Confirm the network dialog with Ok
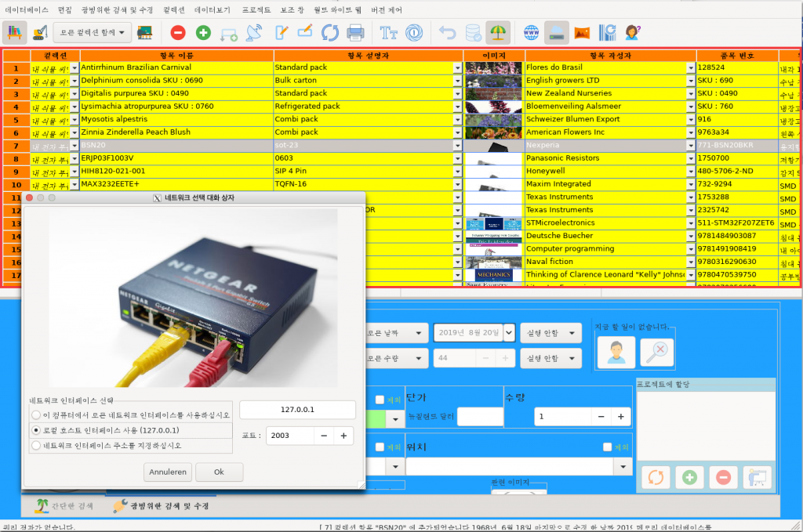Screen dimensions: 803x532 pyautogui.click(x=220, y=472)
